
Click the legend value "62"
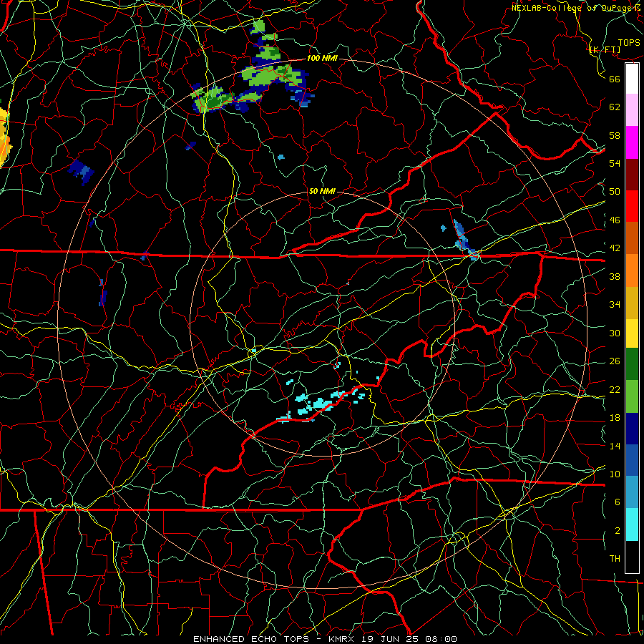pos(615,107)
